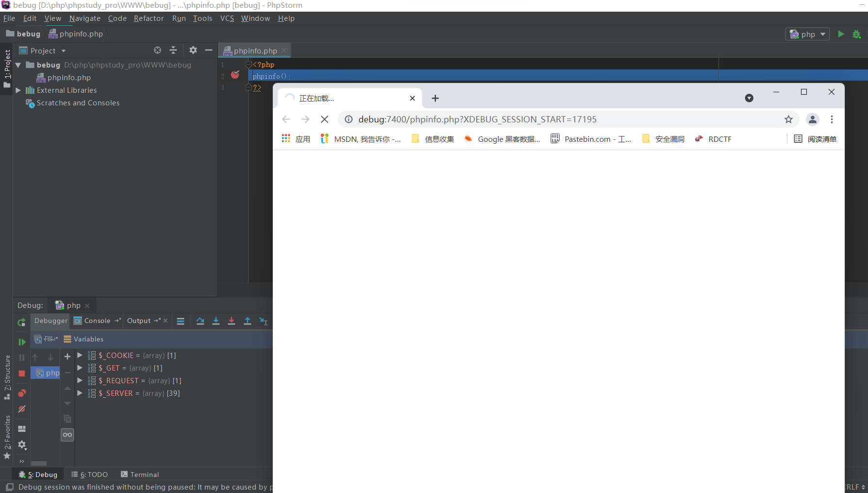
Task: Click the Collapse All icon in Project panel
Action: click(x=173, y=50)
